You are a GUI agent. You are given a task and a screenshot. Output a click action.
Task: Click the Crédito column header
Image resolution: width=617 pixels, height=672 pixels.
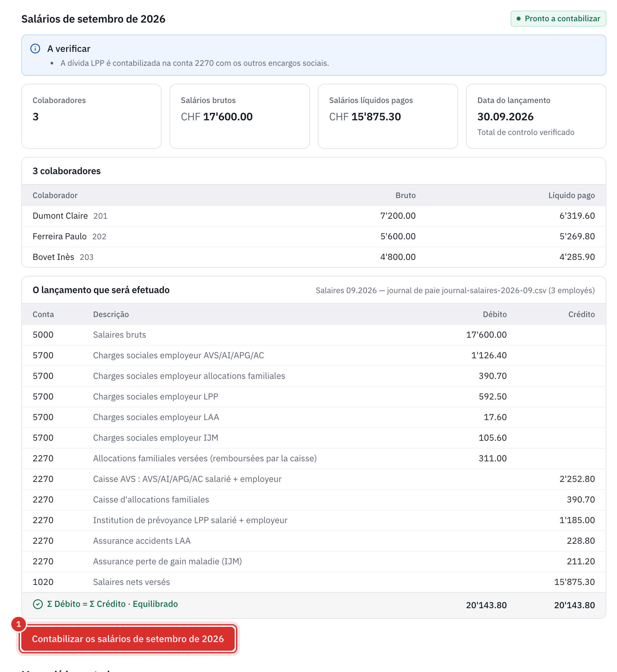[x=581, y=314]
